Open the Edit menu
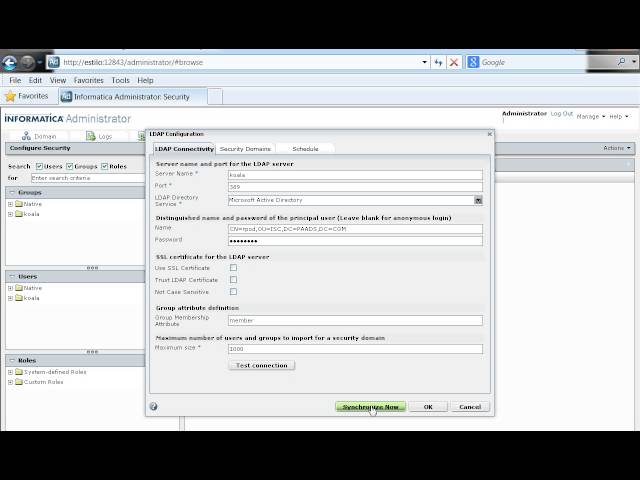 (x=35, y=80)
